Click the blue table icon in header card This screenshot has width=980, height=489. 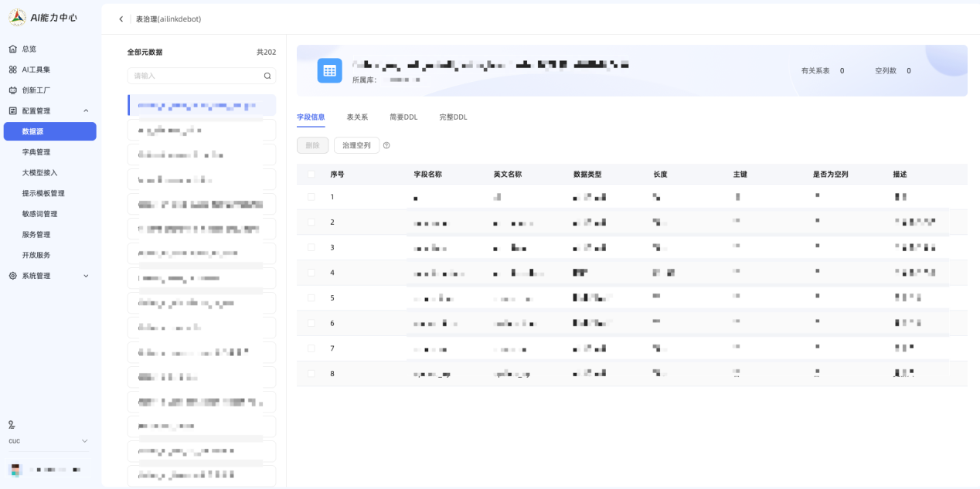(x=329, y=70)
